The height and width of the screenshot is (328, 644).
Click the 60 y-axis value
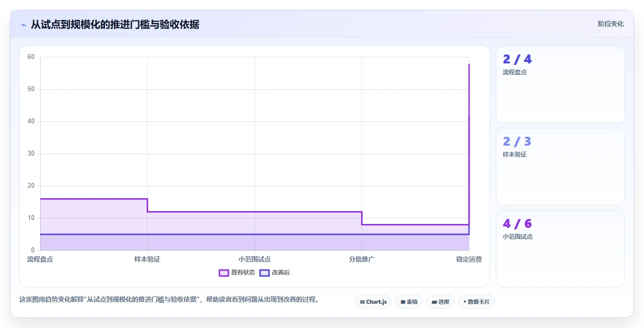[31, 57]
